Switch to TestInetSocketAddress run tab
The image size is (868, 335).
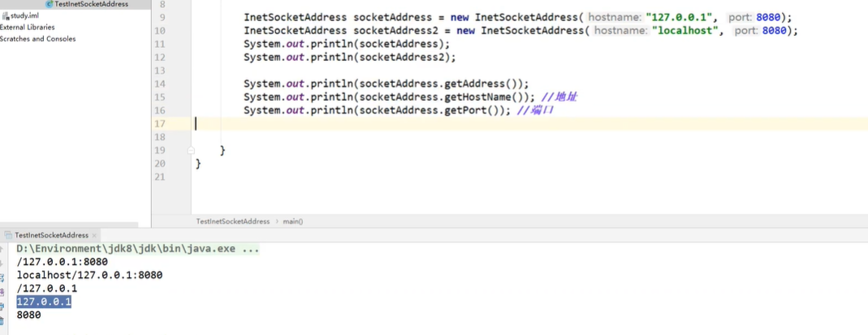[51, 235]
